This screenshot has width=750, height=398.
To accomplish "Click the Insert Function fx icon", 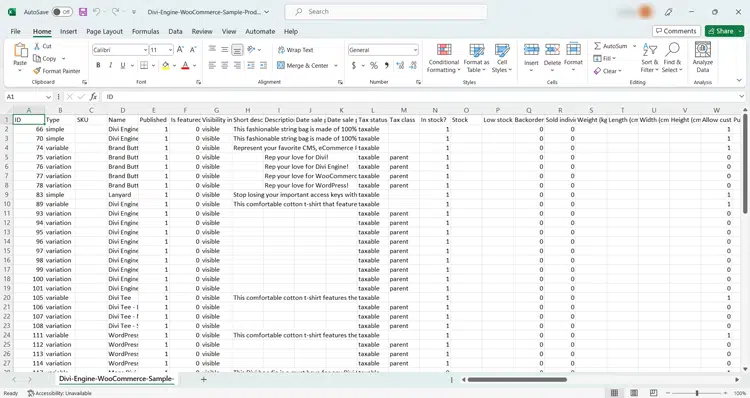I will click(x=93, y=97).
